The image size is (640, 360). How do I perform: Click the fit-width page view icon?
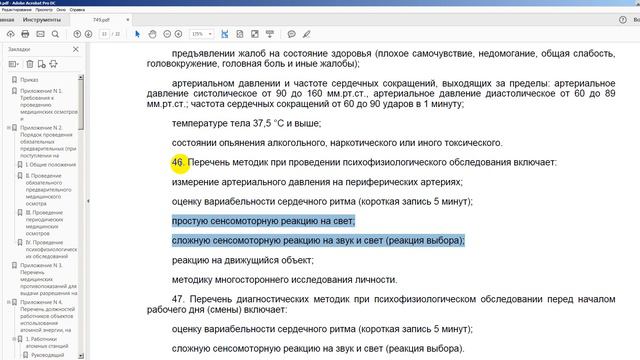tap(224, 34)
